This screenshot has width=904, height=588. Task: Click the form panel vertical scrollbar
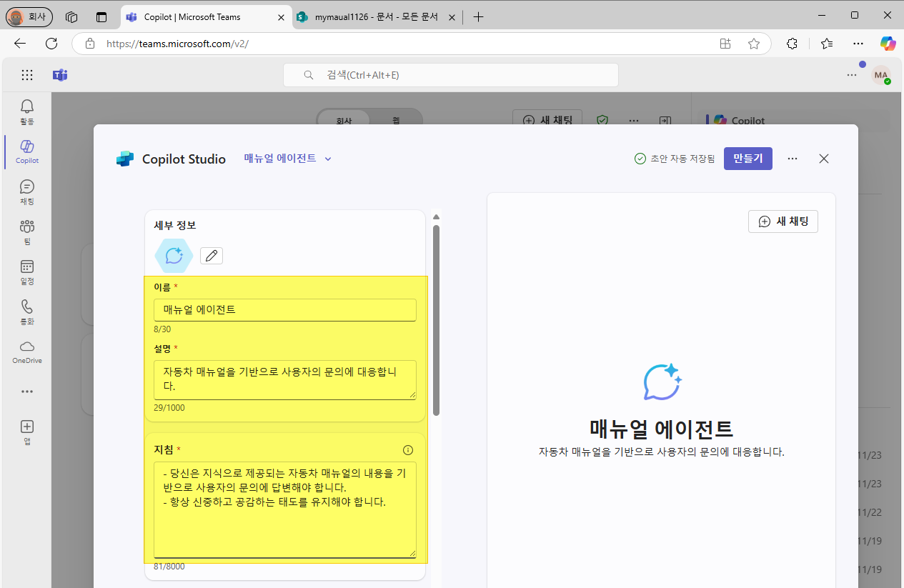pos(436,320)
